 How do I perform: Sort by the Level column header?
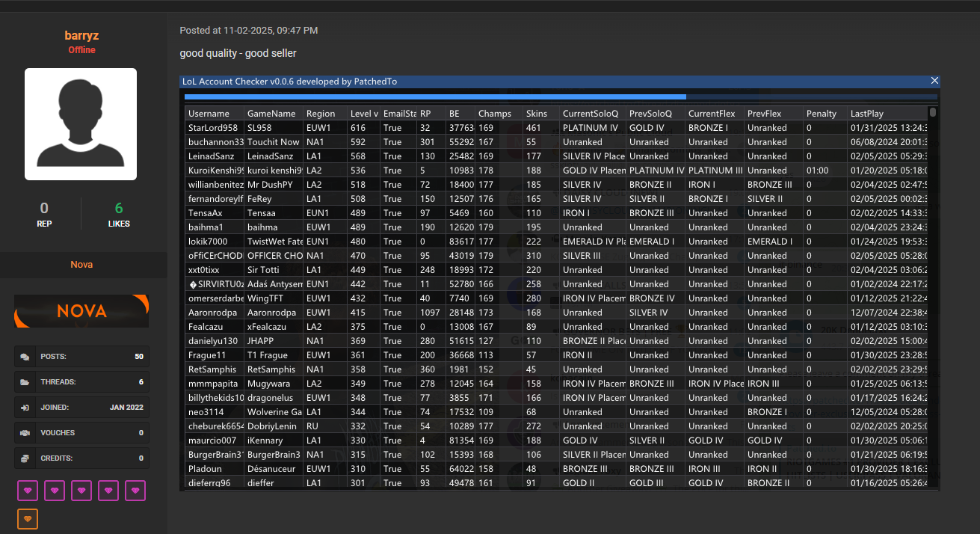pyautogui.click(x=363, y=114)
